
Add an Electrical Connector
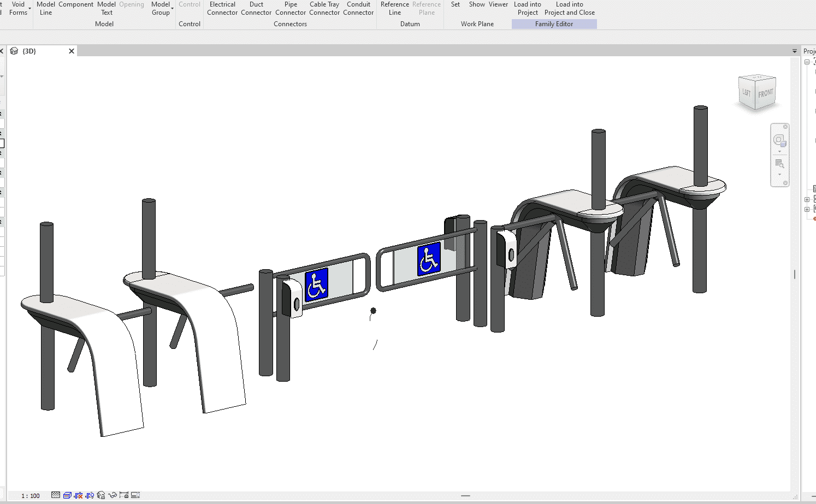pyautogui.click(x=222, y=8)
